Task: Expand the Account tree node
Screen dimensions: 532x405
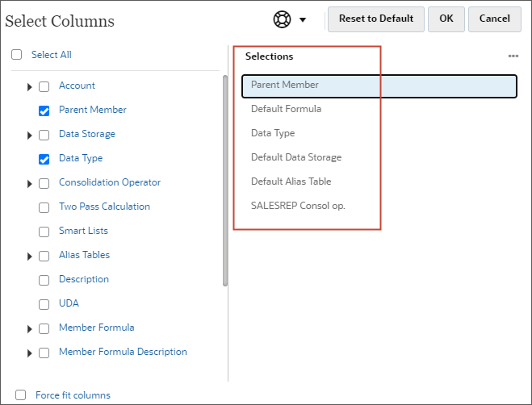Action: coord(30,86)
